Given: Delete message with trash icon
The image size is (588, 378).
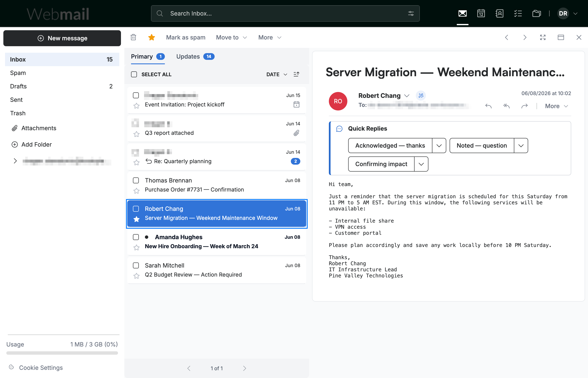Looking at the screenshot, I should 133,37.
